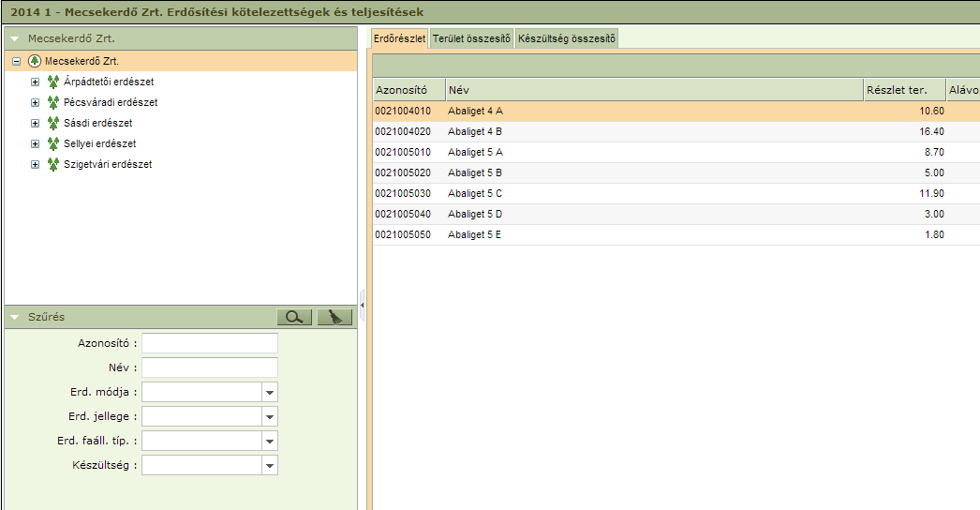Click identifier 0021004010
Image resolution: width=980 pixels, height=510 pixels.
(403, 111)
